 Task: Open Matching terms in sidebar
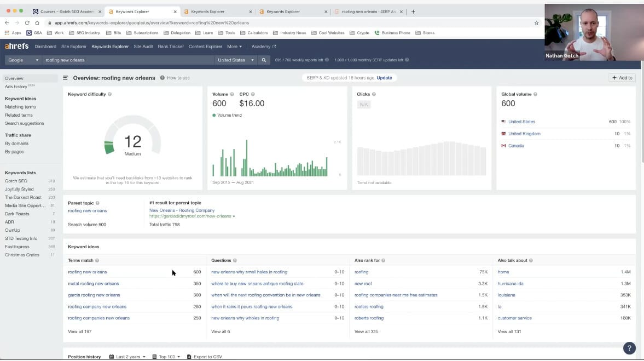(x=20, y=107)
